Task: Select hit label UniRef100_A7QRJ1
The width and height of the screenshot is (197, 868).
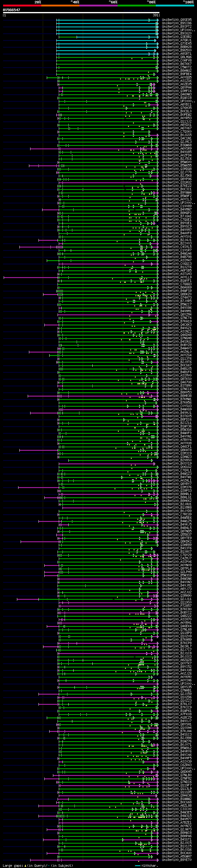Action: click(177, 40)
